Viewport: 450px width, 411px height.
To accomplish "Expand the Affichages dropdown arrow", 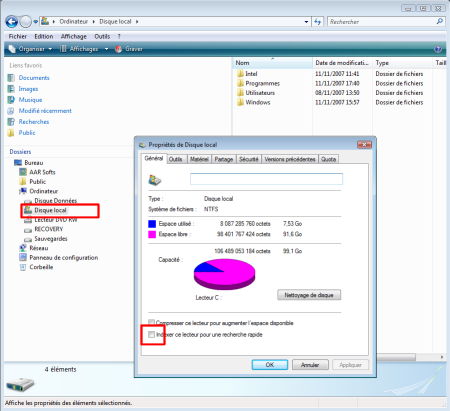I will 106,49.
